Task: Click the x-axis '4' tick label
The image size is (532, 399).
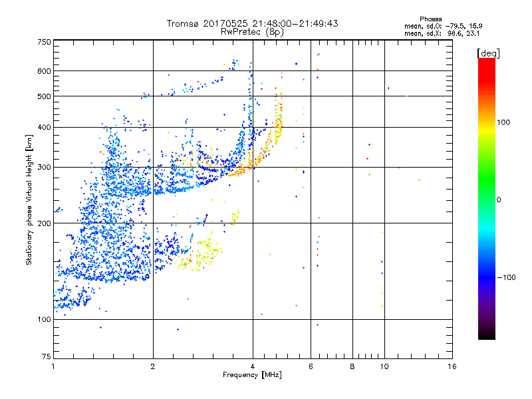Action: [253, 366]
